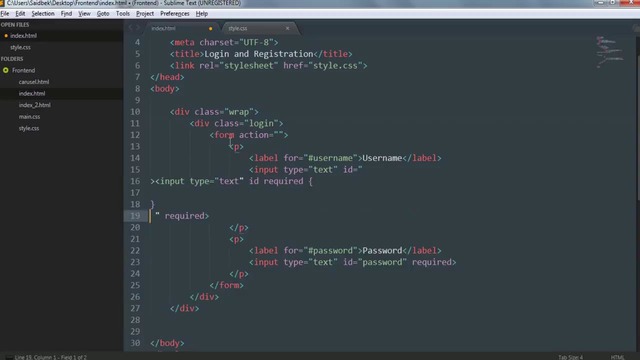Open the File menu
This screenshot has height=360, width=640.
click(x=5, y=13)
